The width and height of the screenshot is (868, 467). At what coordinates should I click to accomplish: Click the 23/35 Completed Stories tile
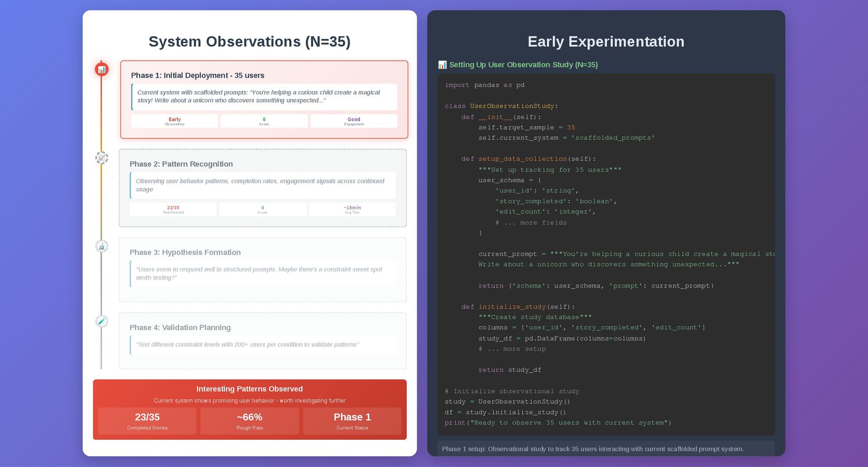147,421
